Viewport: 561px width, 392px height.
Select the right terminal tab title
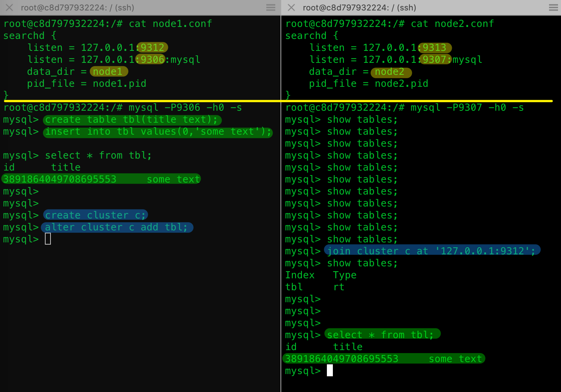point(359,7)
